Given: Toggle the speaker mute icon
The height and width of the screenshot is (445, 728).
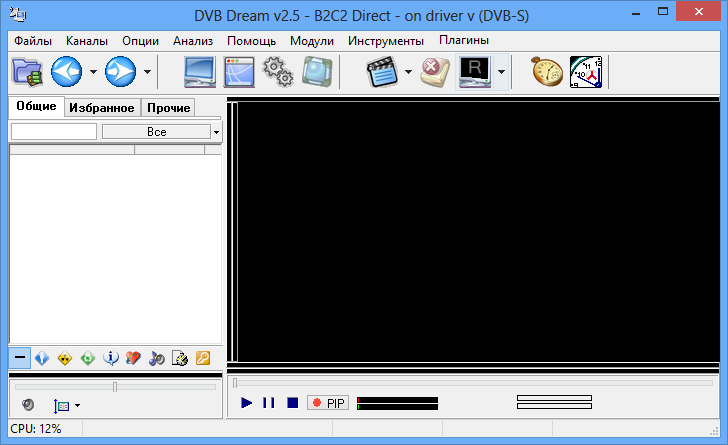Looking at the screenshot, I should click(28, 405).
